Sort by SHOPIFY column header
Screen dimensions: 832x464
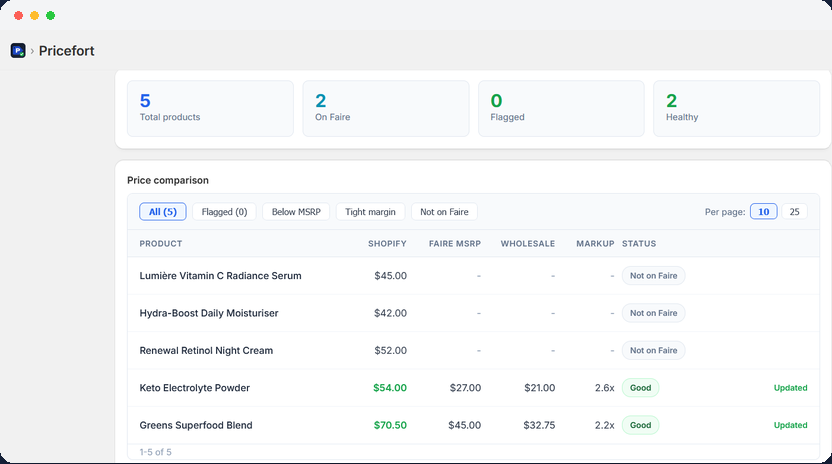click(x=387, y=244)
